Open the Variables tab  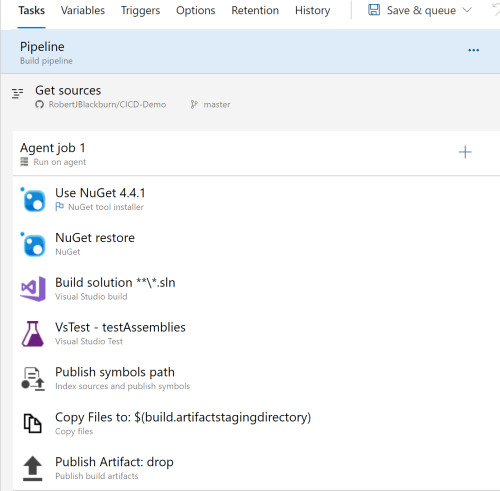pyautogui.click(x=83, y=11)
